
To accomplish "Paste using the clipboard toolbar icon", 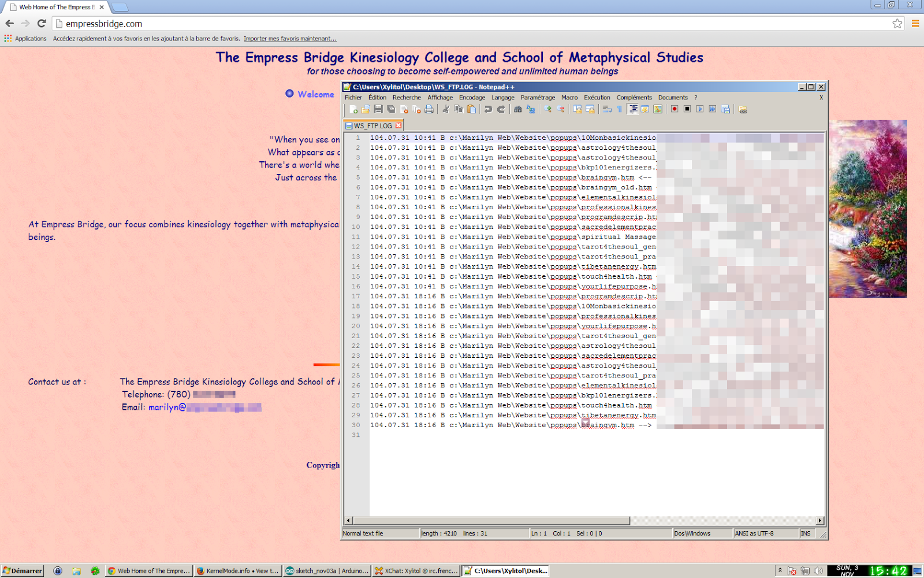I will (471, 109).
